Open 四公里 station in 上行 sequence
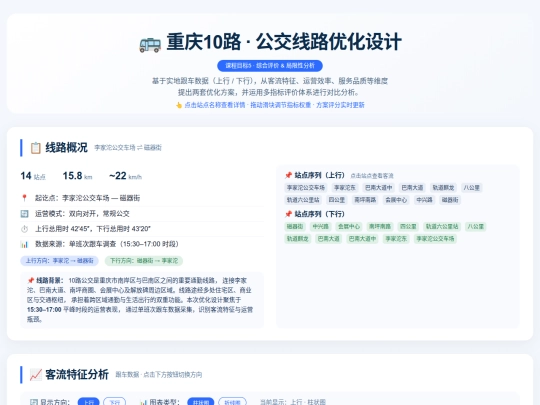This screenshot has height=405, width=540. 336,200
